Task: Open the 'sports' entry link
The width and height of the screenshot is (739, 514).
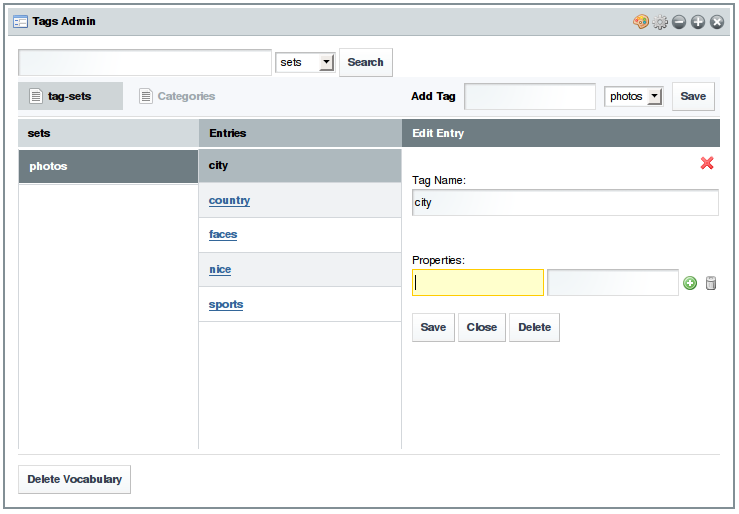Action: click(226, 304)
